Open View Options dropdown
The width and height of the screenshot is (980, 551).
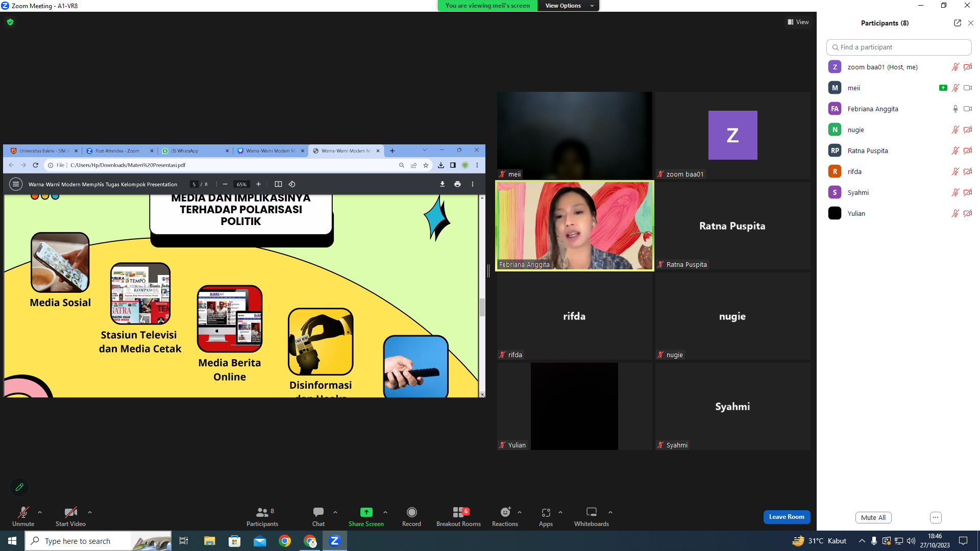point(568,6)
